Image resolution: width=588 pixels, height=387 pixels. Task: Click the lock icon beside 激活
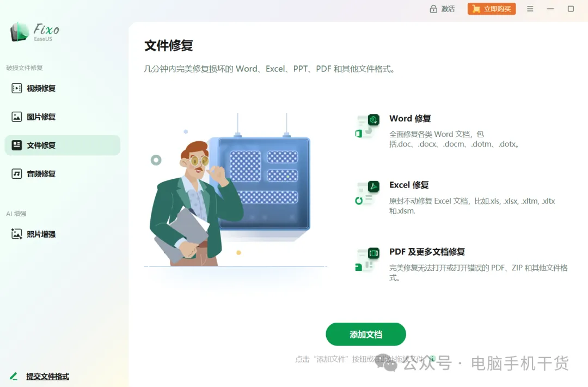pos(433,9)
